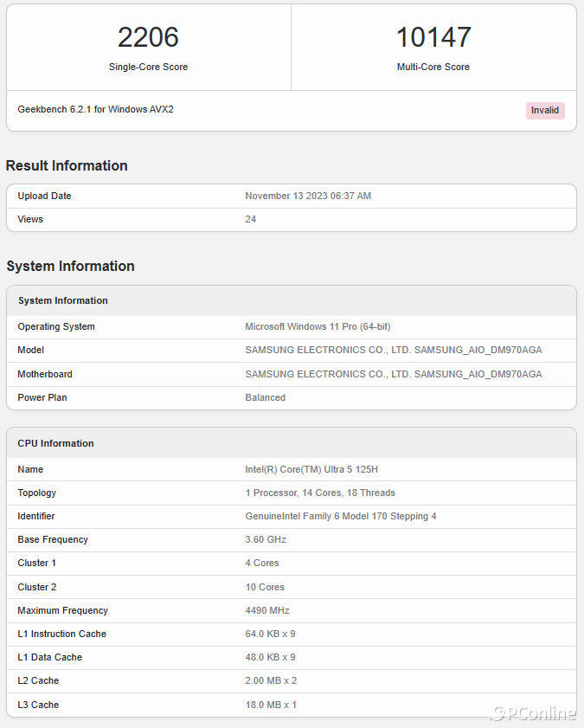
Task: Select the 64.0 KB x 9 value
Action: pyautogui.click(x=271, y=634)
